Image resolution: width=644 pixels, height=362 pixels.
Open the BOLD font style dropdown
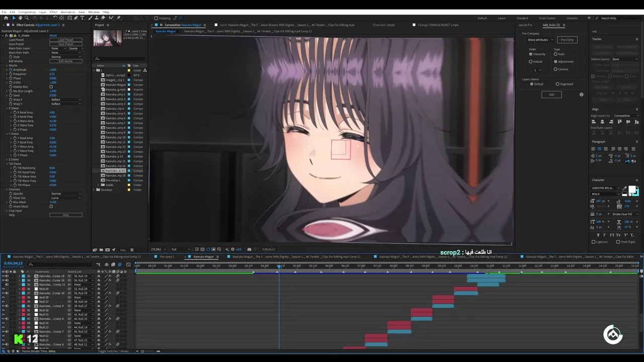[606, 194]
